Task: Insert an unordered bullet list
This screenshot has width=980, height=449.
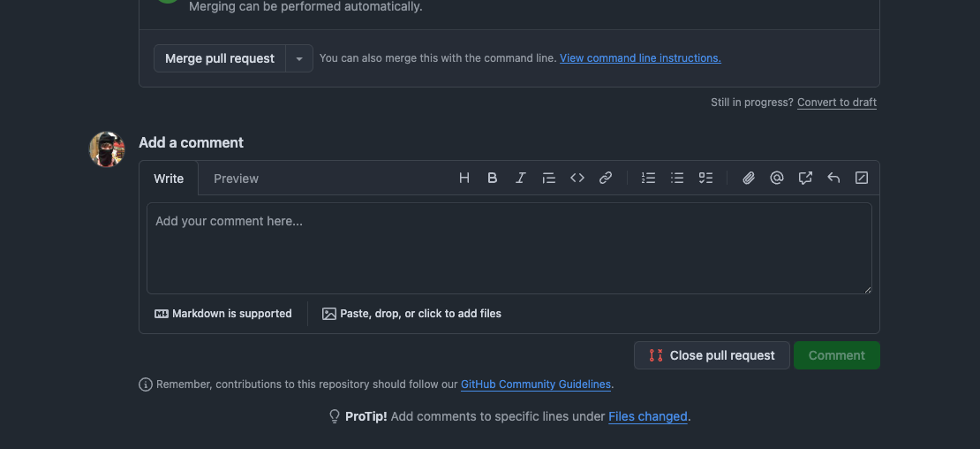Action: coord(677,178)
